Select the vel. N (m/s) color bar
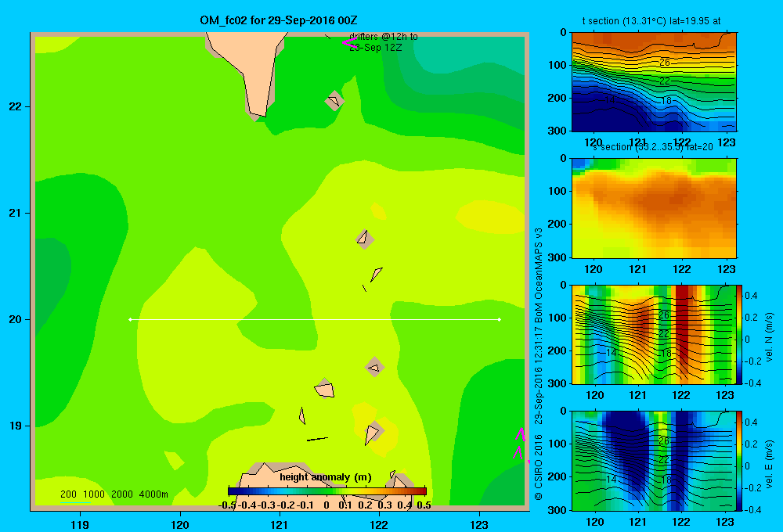783x532 pixels. [x=739, y=334]
